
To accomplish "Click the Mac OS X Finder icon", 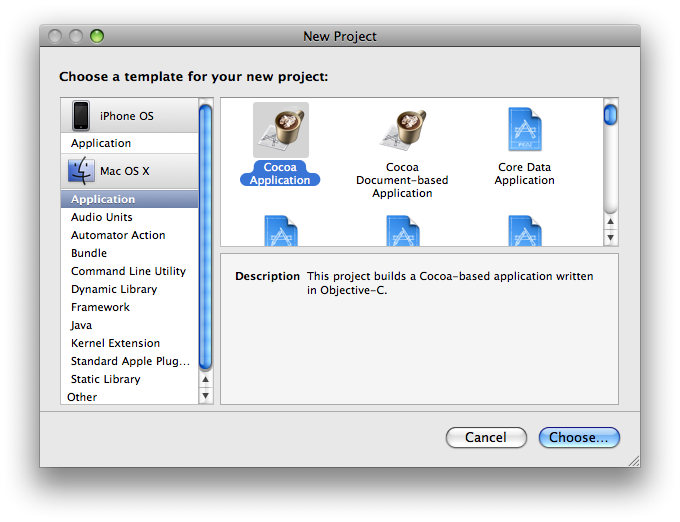I will (81, 171).
